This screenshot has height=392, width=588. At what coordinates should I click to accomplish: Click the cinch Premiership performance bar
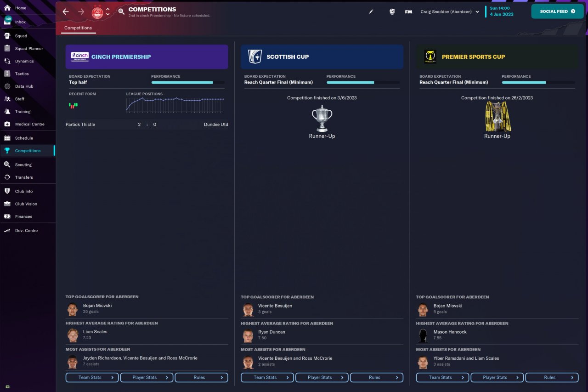coord(188,83)
